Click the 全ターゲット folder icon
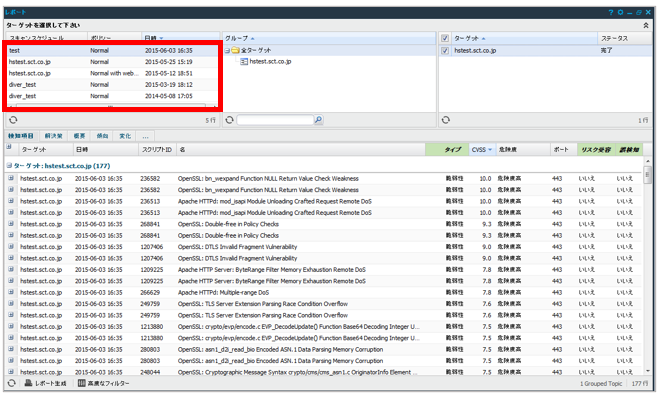This screenshot has width=659, height=397. pos(235,50)
